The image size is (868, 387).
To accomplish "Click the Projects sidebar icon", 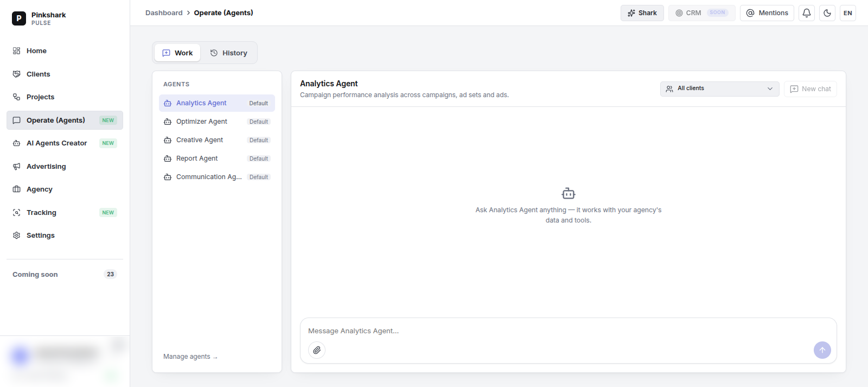I will point(16,97).
